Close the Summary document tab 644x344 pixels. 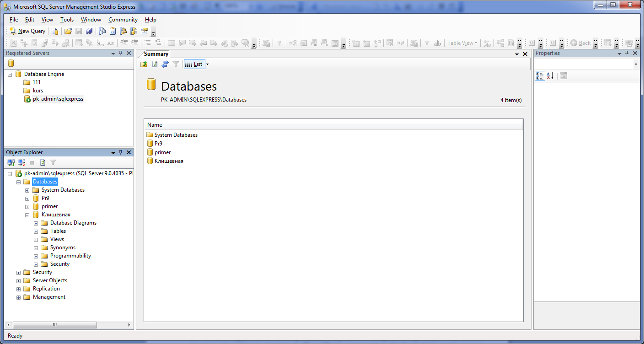click(x=525, y=54)
